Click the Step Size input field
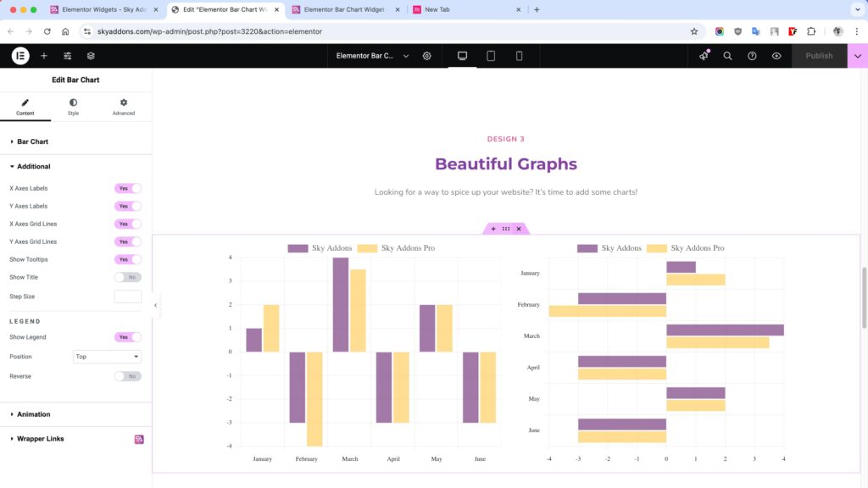The width and height of the screenshot is (868, 488). pyautogui.click(x=128, y=297)
